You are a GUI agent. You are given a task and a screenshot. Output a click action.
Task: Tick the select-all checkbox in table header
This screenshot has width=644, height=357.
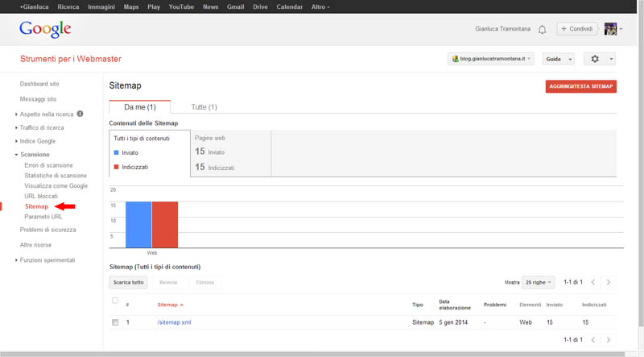point(115,301)
